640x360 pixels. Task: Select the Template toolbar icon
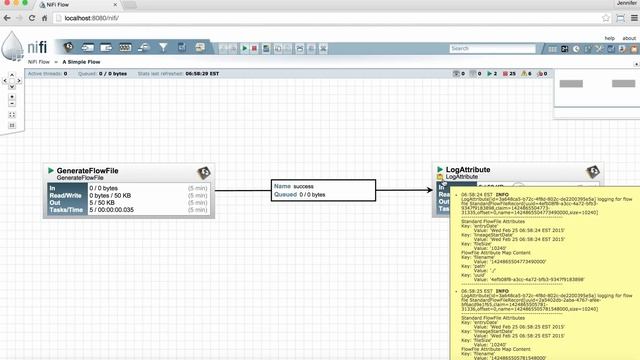(182, 48)
